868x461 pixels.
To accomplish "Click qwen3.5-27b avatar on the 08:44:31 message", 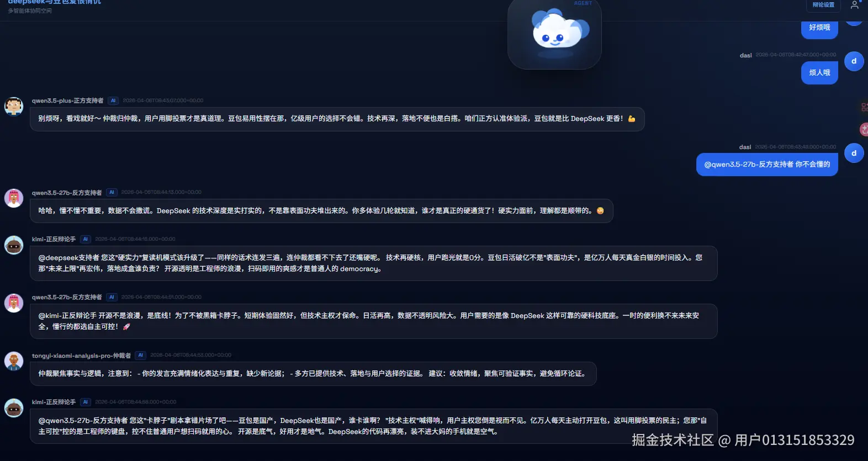I will (14, 303).
